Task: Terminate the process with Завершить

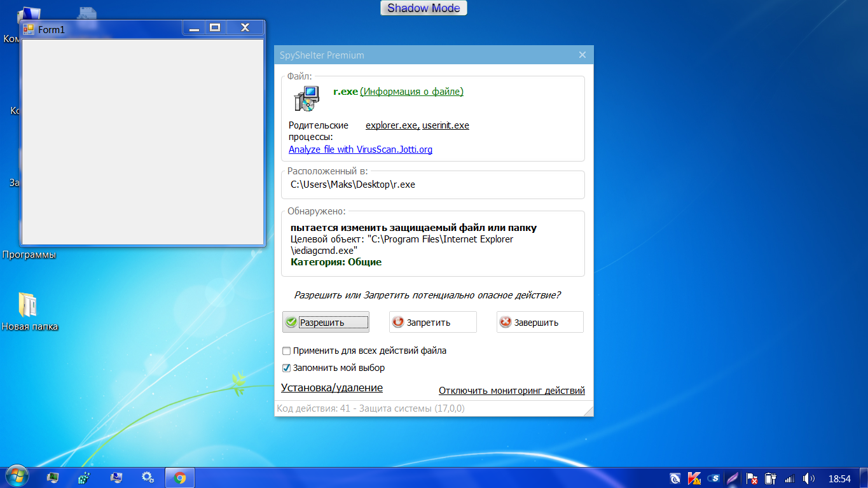Action: (x=540, y=322)
